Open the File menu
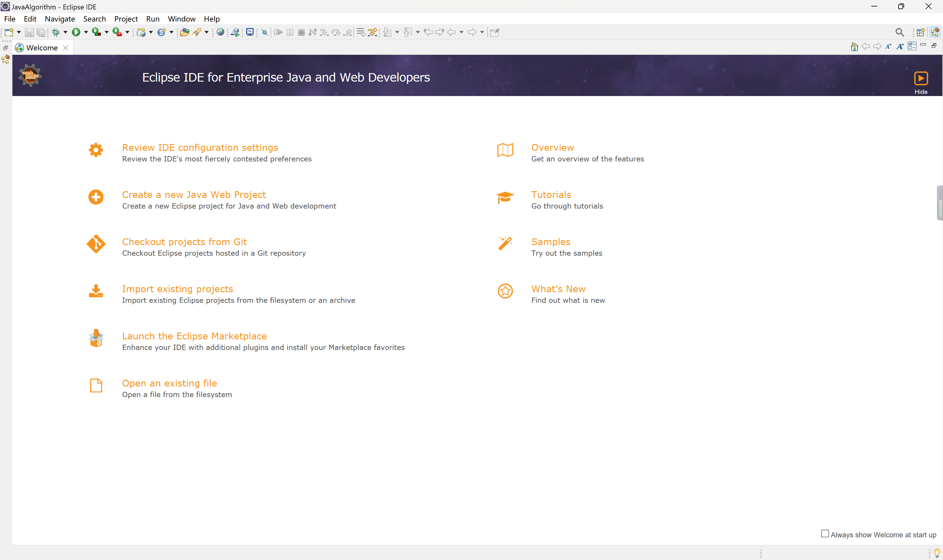The image size is (943, 560). pos(10,19)
